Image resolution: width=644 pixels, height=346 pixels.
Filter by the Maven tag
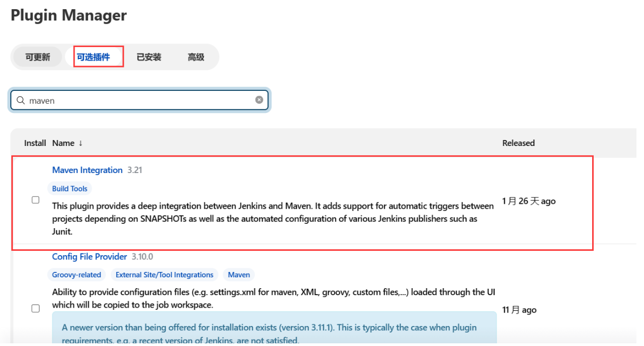click(239, 275)
